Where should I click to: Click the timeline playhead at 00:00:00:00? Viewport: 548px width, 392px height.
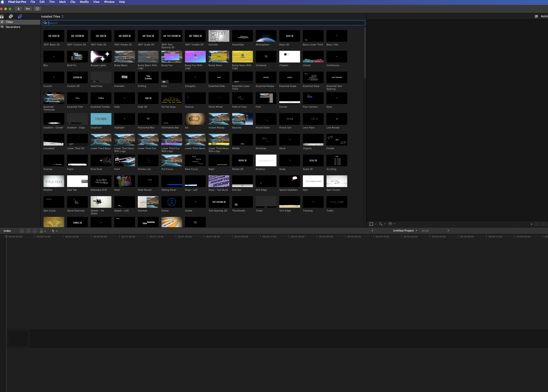[x=6, y=237]
